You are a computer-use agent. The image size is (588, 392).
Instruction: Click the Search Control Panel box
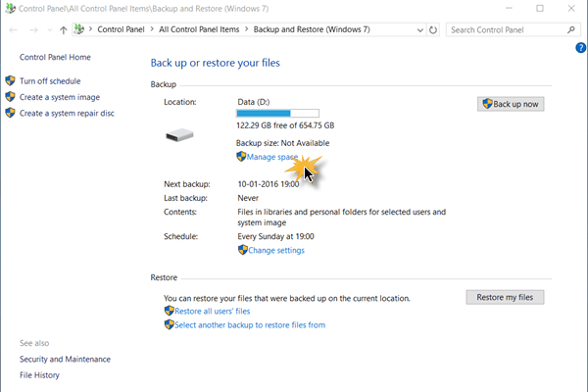(510, 30)
